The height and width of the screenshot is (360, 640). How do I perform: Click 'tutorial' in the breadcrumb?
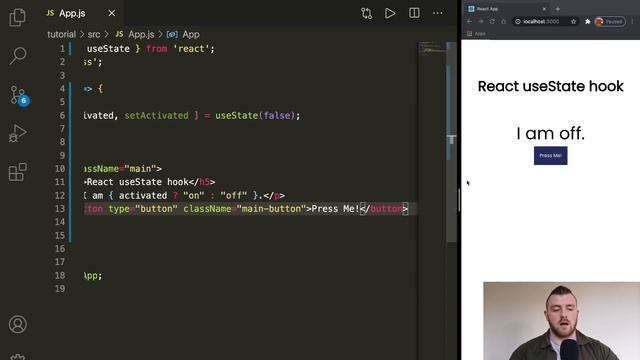click(x=61, y=34)
